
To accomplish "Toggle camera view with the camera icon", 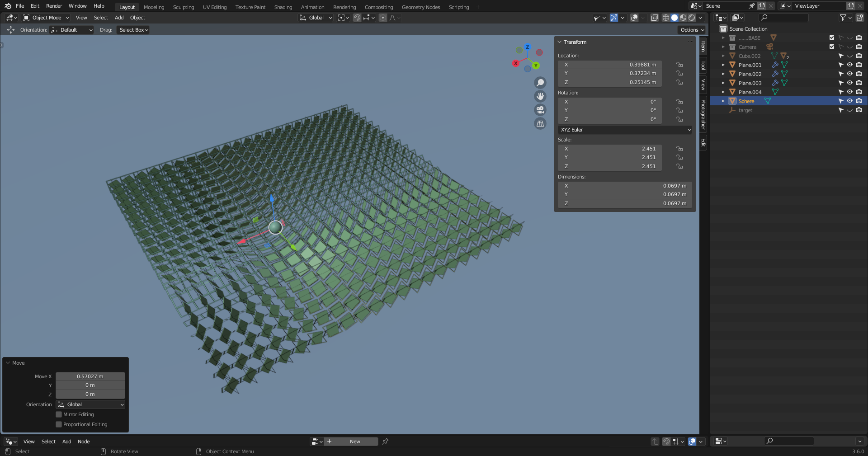I will (x=540, y=110).
